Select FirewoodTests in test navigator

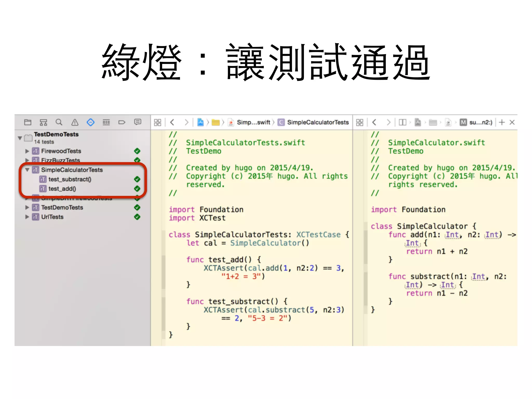tap(61, 151)
